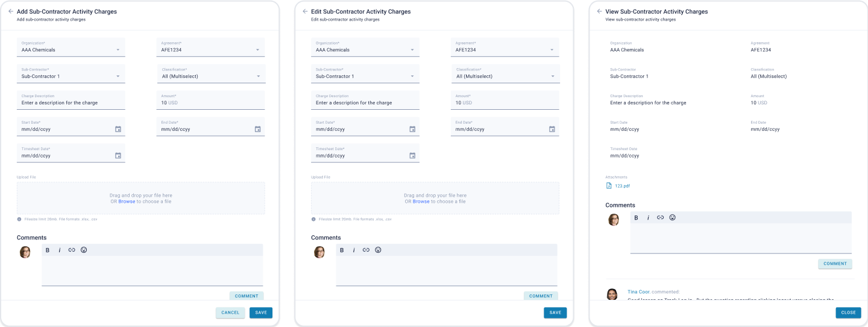The height and width of the screenshot is (327, 868).
Task: Toggle bold in Add panel comment editor
Action: click(48, 250)
